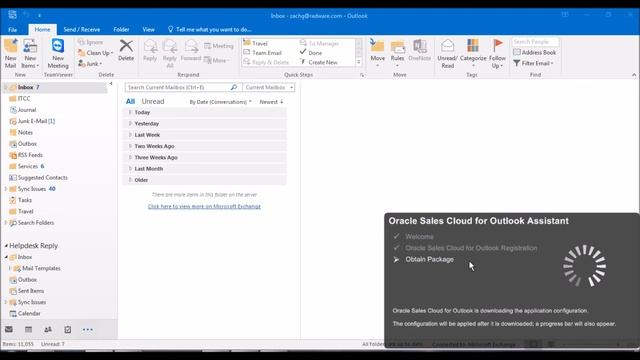
Task: Open the New Items button
Action: click(x=30, y=53)
